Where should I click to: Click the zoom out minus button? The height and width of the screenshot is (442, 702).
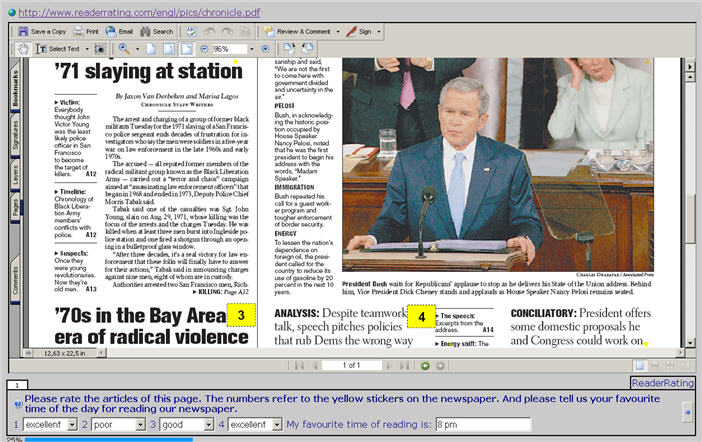(x=204, y=49)
